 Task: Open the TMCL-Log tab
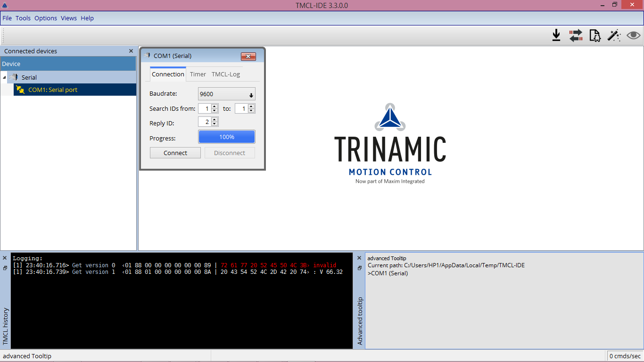(226, 74)
